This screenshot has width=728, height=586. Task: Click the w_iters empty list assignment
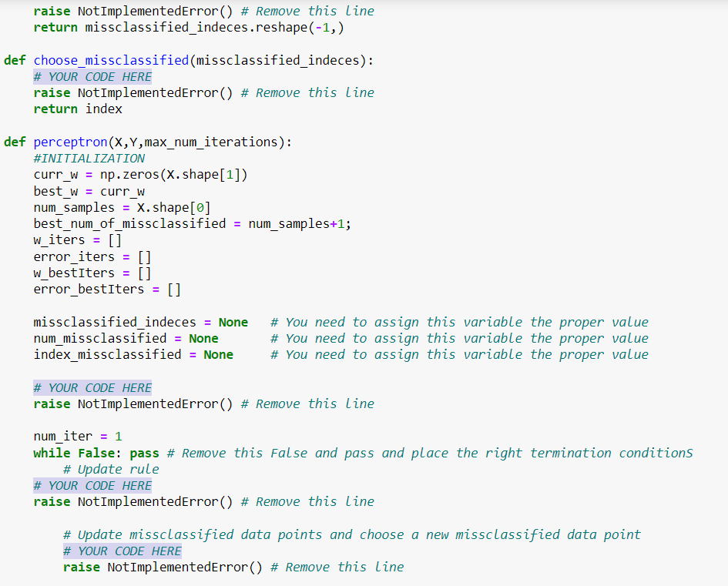[x=77, y=239]
